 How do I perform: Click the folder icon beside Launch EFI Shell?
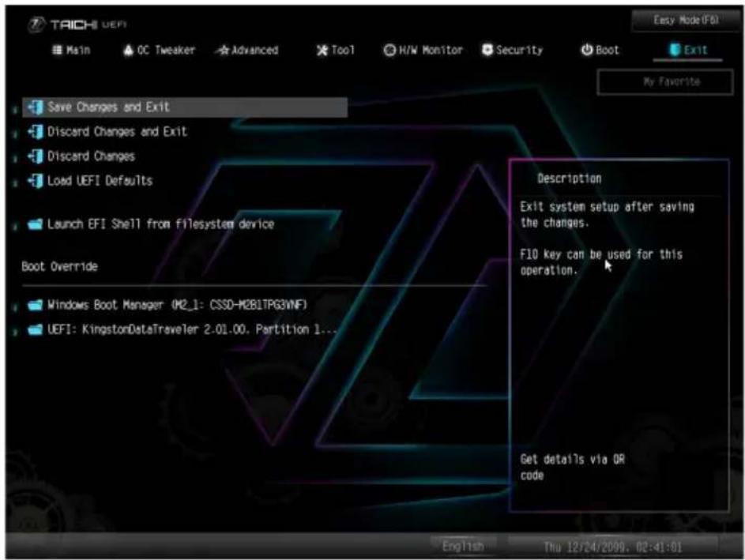click(36, 224)
